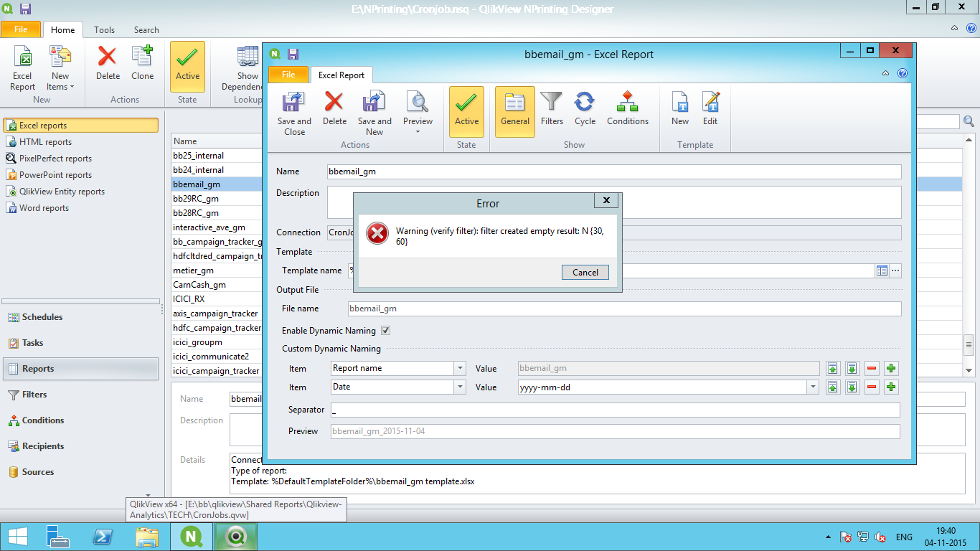Open File tab in Excel Report window
The image size is (980, 551).
288,75
